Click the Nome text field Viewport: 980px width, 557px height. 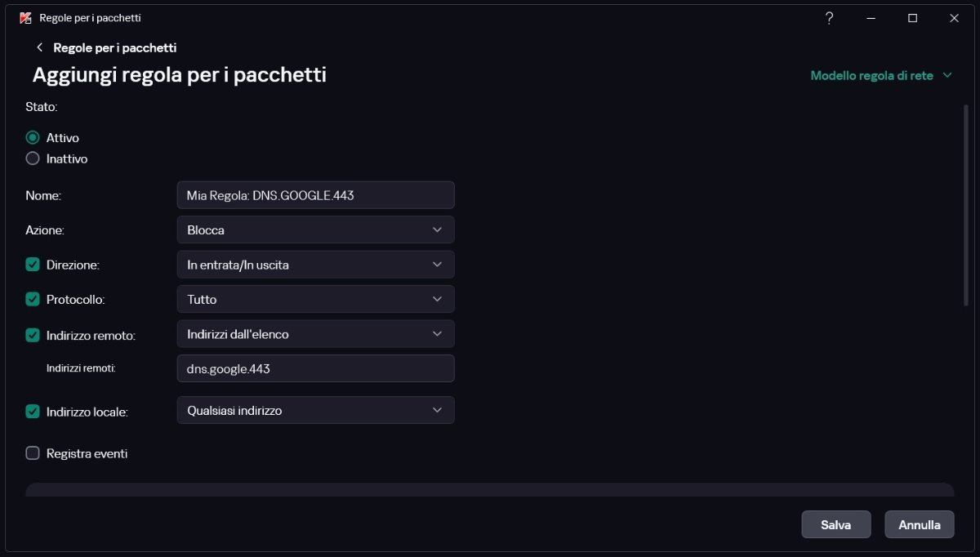315,195
